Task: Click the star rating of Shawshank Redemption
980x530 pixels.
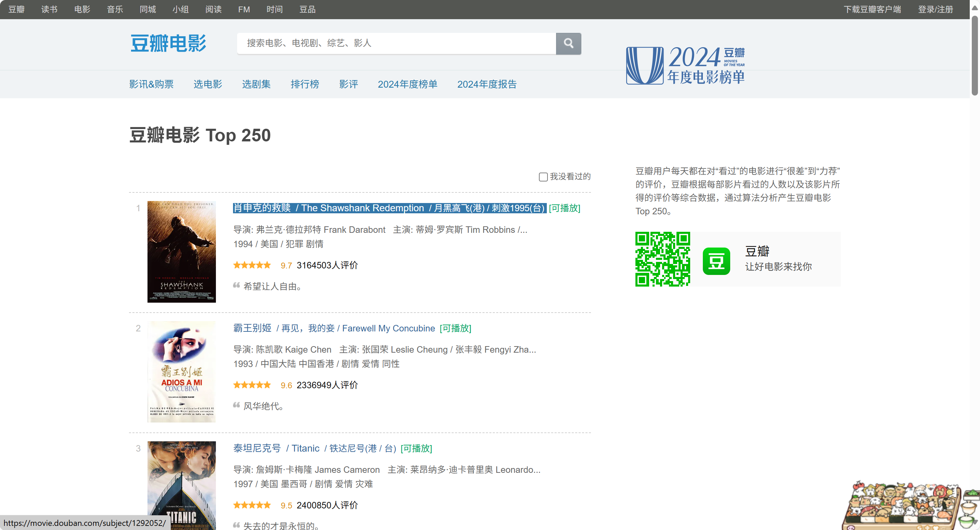Action: click(x=252, y=265)
